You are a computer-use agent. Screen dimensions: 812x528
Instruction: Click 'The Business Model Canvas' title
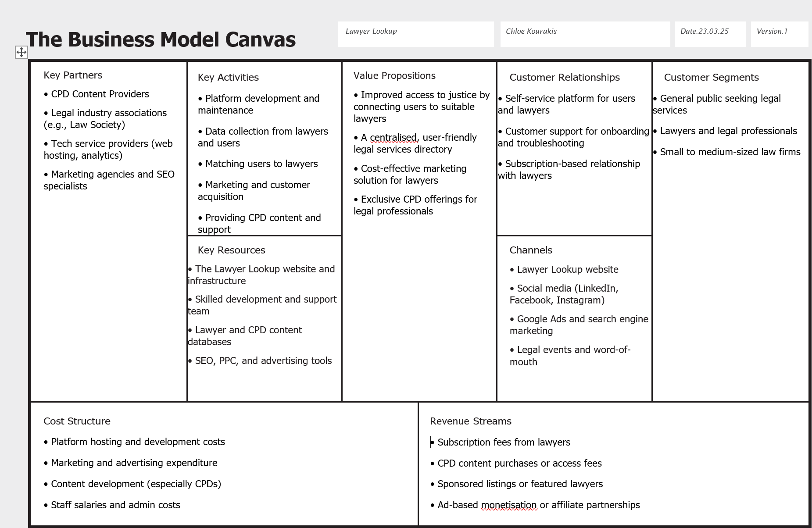161,39
